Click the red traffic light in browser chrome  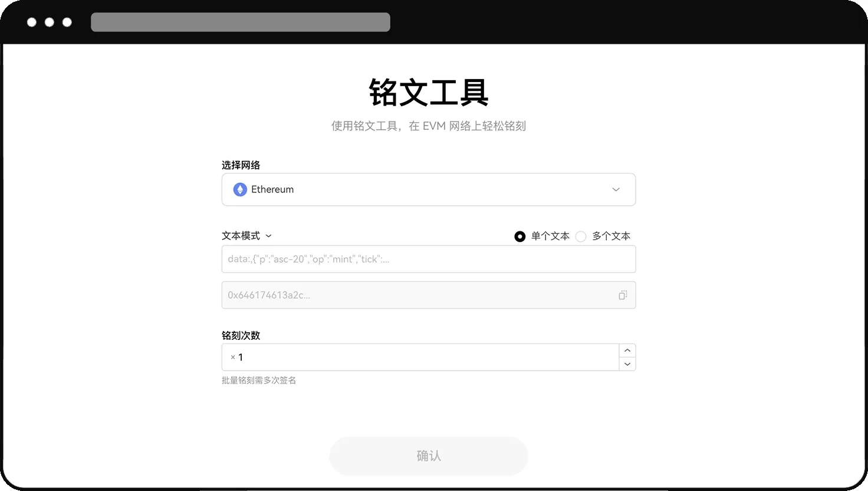(x=31, y=22)
